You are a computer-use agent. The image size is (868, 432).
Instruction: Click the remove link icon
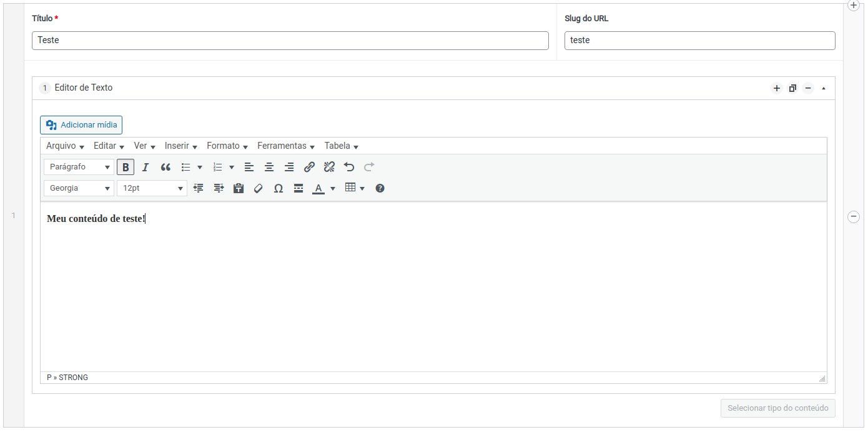(329, 168)
